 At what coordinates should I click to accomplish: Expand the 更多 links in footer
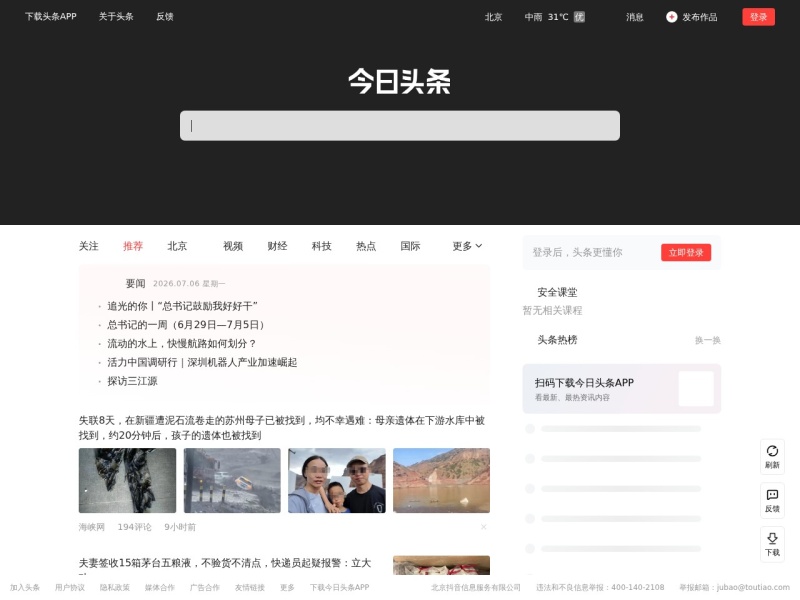287,587
